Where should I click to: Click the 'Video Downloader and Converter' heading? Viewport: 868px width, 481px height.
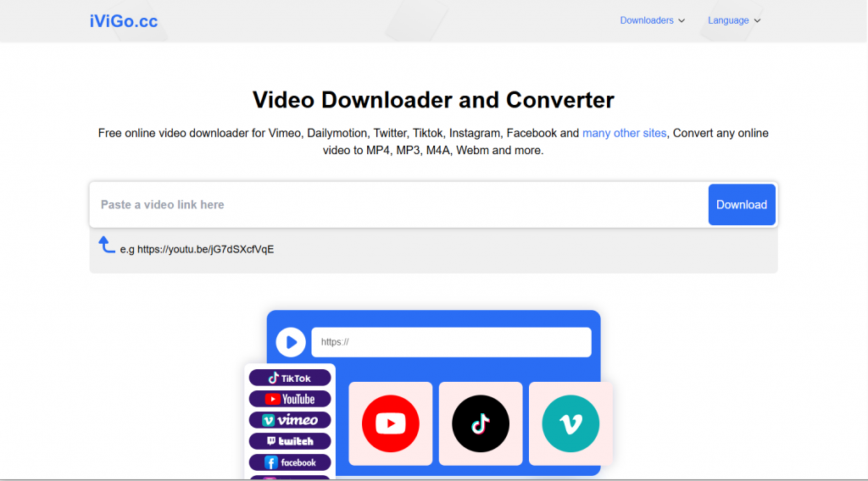[433, 100]
